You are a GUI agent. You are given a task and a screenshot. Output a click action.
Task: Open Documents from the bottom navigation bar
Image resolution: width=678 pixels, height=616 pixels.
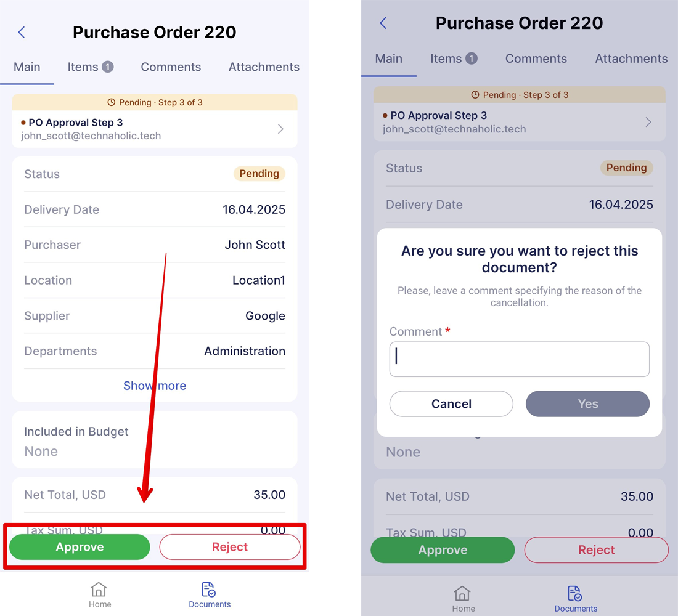(x=209, y=593)
